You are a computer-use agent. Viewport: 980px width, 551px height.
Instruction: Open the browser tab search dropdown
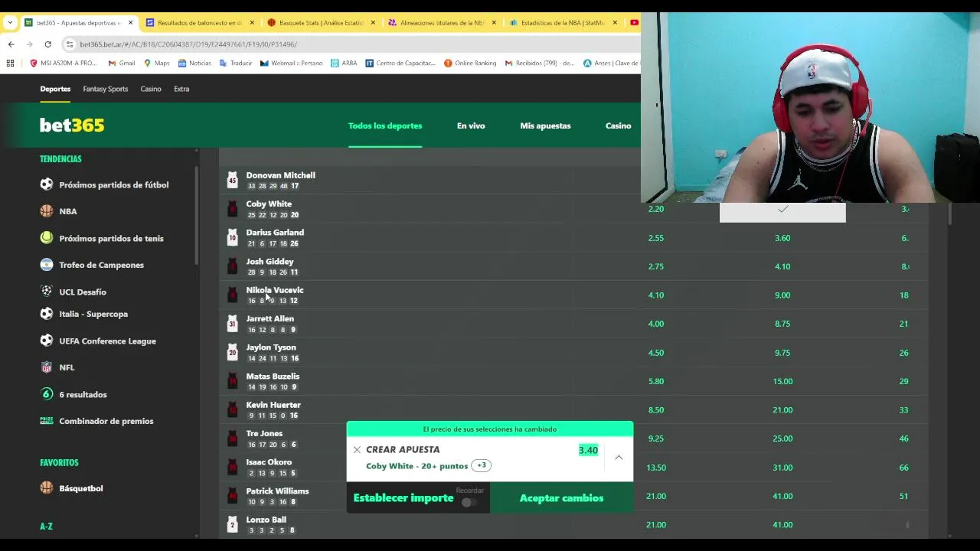click(x=10, y=23)
